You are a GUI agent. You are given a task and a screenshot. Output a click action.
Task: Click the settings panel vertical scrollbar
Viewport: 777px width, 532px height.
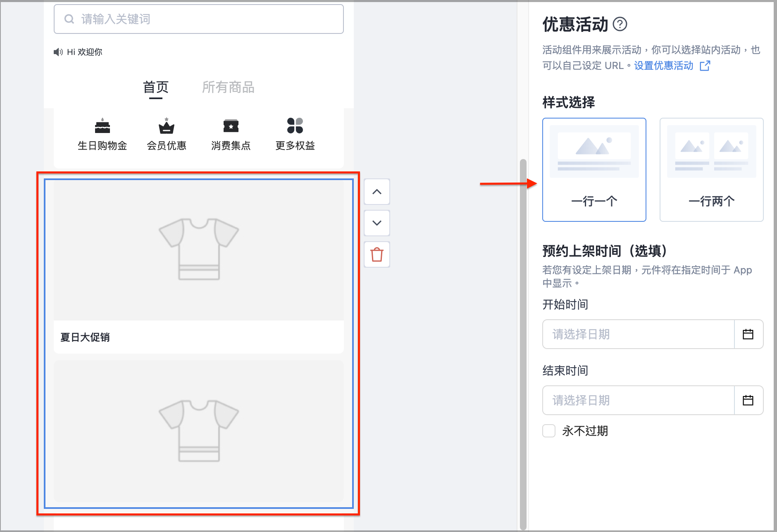click(523, 344)
